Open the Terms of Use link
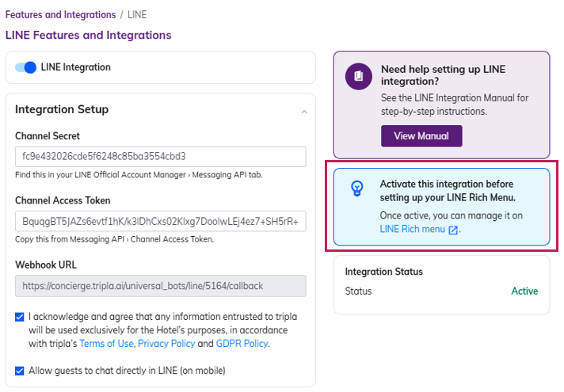Image resolution: width=564 pixels, height=392 pixels. pyautogui.click(x=112, y=344)
